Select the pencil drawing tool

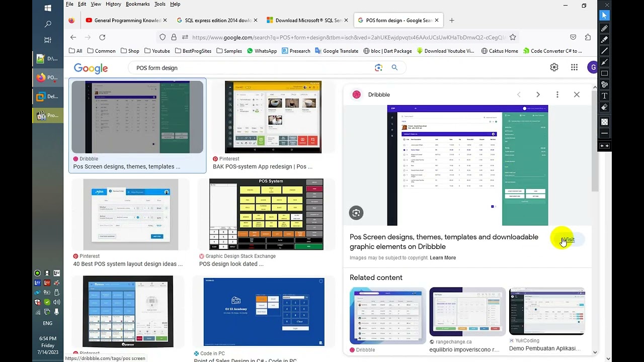[604, 28]
